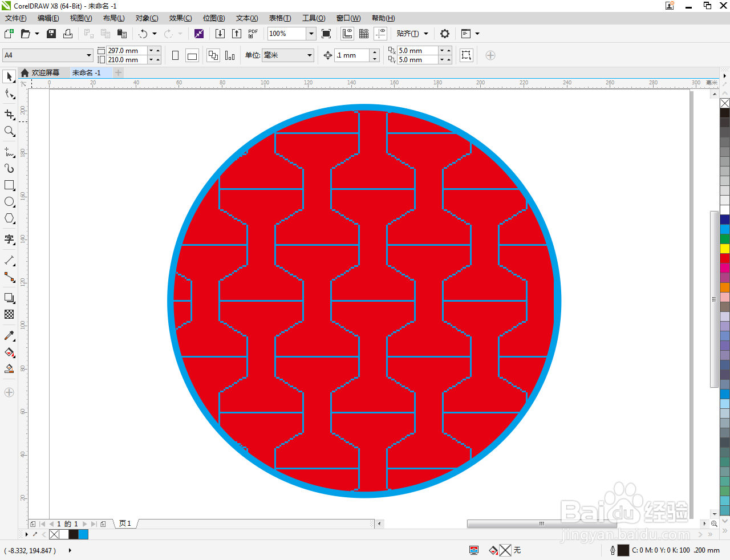
Task: Open the 效果(C) menu
Action: (180, 18)
